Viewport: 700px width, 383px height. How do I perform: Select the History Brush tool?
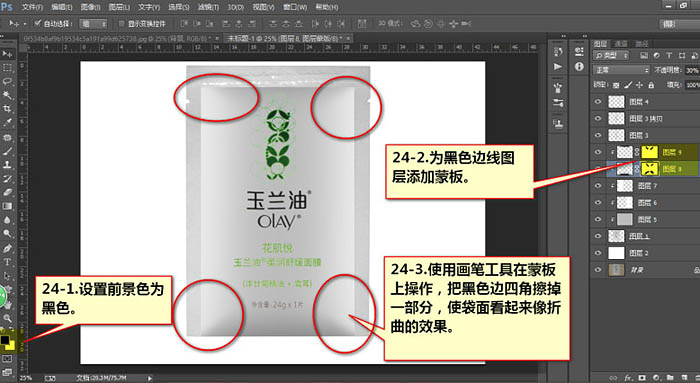tap(7, 179)
